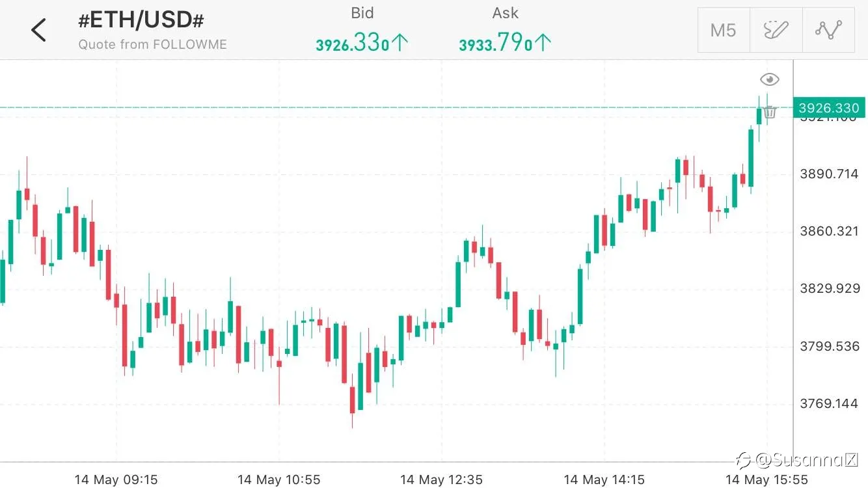This screenshot has height=488, width=868.
Task: Delete the price line with trash icon
Action: (x=770, y=111)
